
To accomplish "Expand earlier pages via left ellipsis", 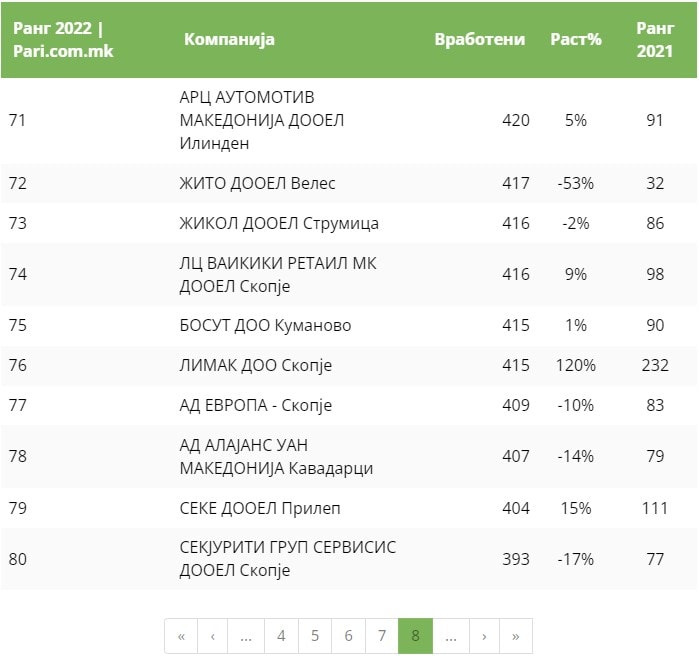I will tap(246, 636).
